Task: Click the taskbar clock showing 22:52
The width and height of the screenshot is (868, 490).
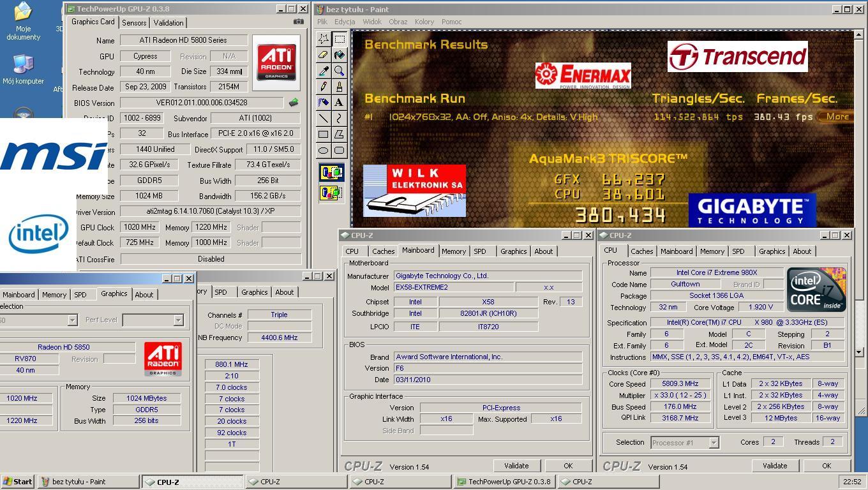Action: 852,482
